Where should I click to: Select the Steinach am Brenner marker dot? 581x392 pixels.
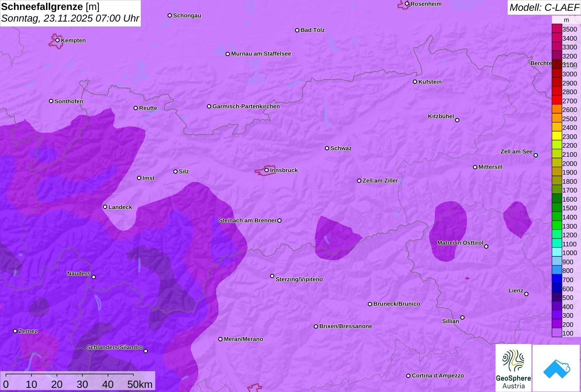(x=279, y=221)
